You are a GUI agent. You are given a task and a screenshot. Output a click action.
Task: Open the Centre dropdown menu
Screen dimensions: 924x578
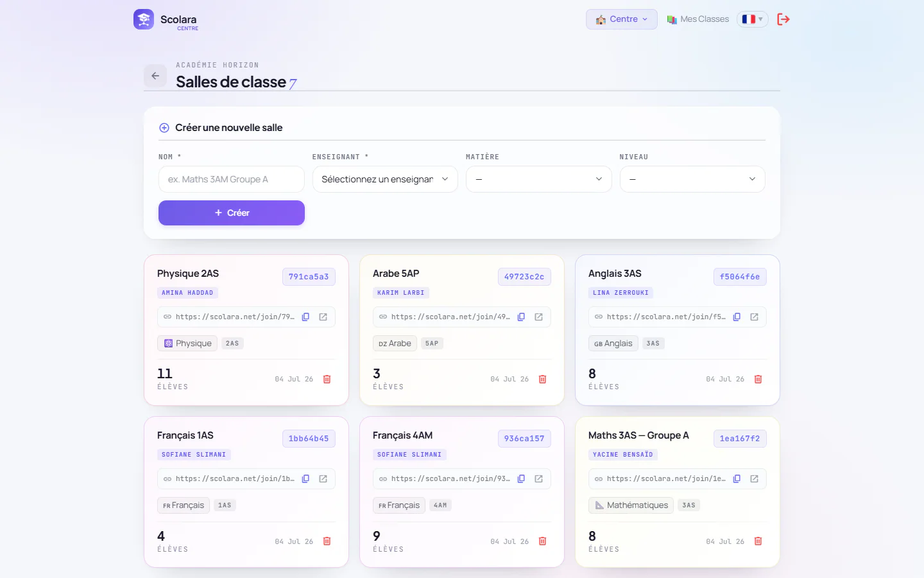[622, 19]
